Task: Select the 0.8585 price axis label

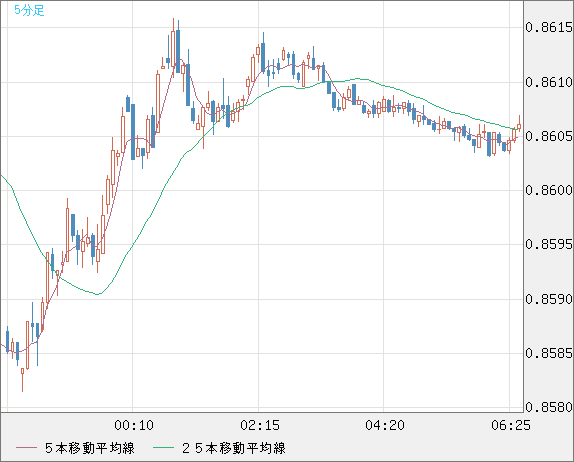Action: [549, 353]
